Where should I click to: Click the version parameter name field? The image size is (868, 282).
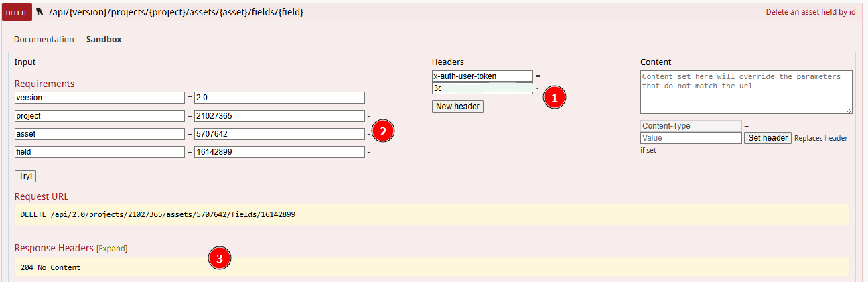click(99, 98)
